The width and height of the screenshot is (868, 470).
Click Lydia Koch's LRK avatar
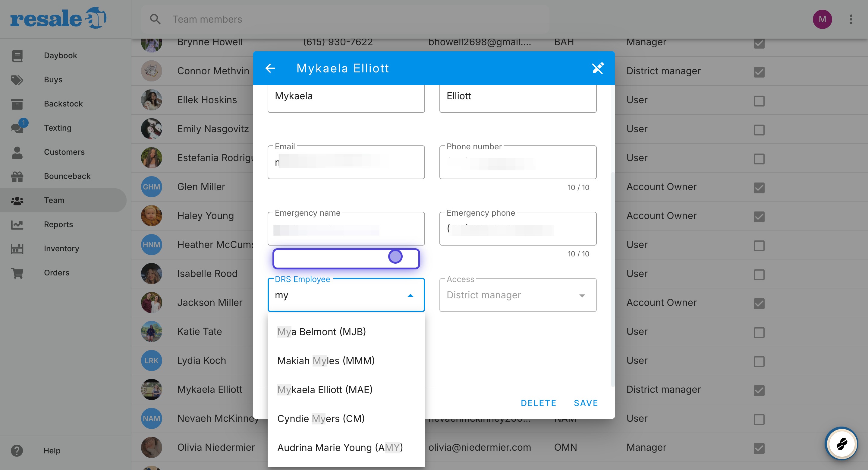[151, 361]
